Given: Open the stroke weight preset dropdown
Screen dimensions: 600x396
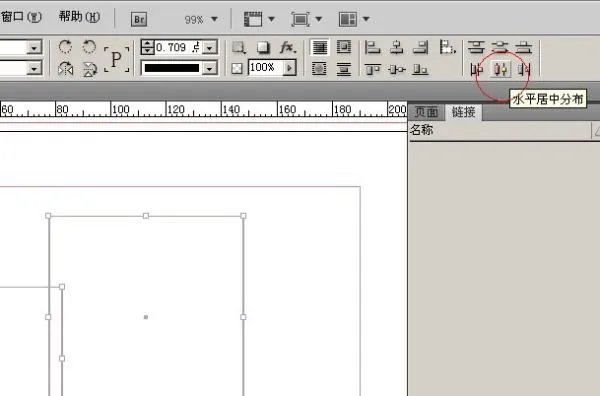Looking at the screenshot, I should pos(210,48).
